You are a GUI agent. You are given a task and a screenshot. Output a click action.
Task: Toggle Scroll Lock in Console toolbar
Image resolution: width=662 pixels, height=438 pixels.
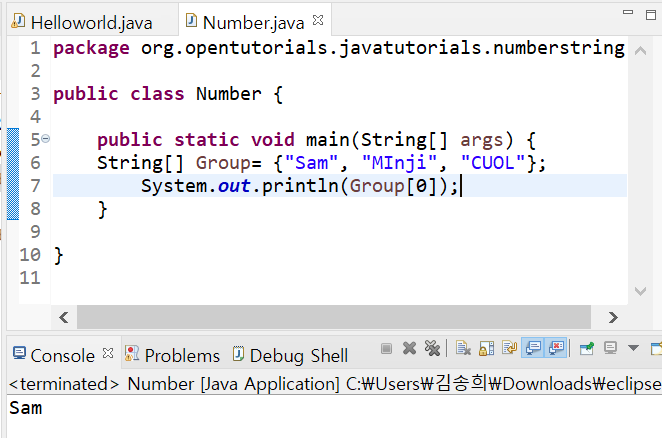pyautogui.click(x=486, y=348)
